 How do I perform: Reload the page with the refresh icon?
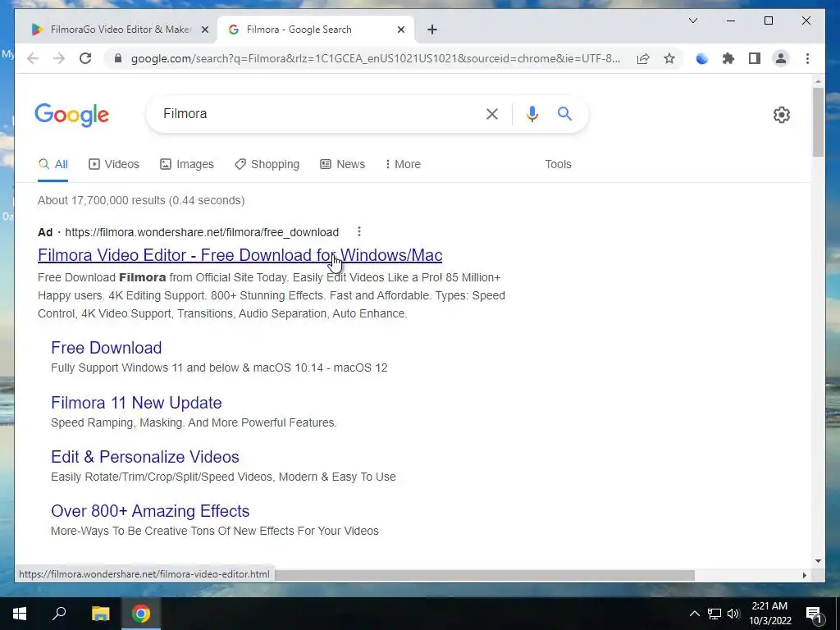(85, 58)
